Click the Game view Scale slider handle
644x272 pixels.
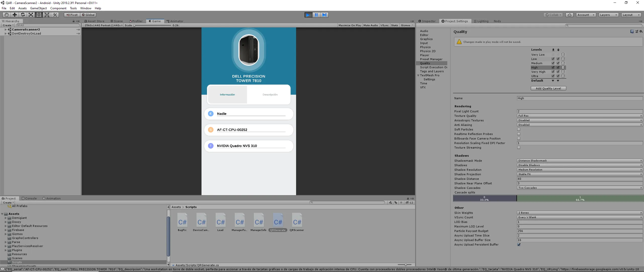134,25
